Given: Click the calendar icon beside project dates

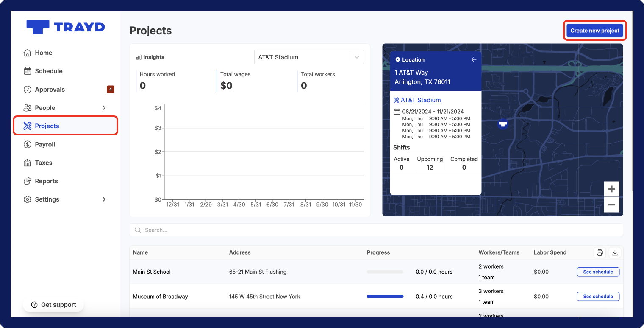Looking at the screenshot, I should click(397, 112).
